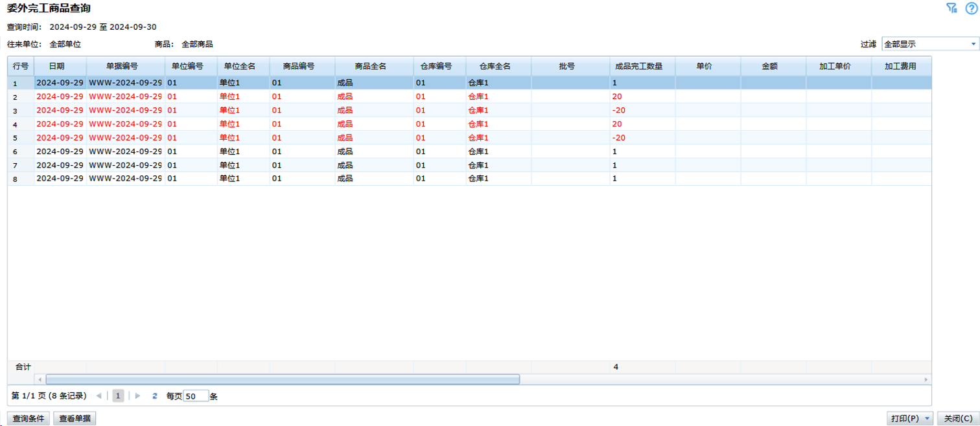Go to next page arrow

[x=137, y=396]
